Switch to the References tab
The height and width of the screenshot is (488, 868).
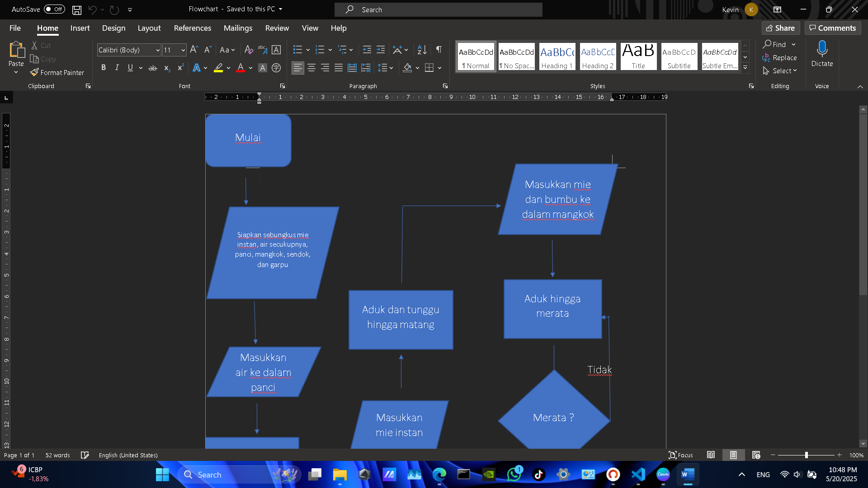193,28
